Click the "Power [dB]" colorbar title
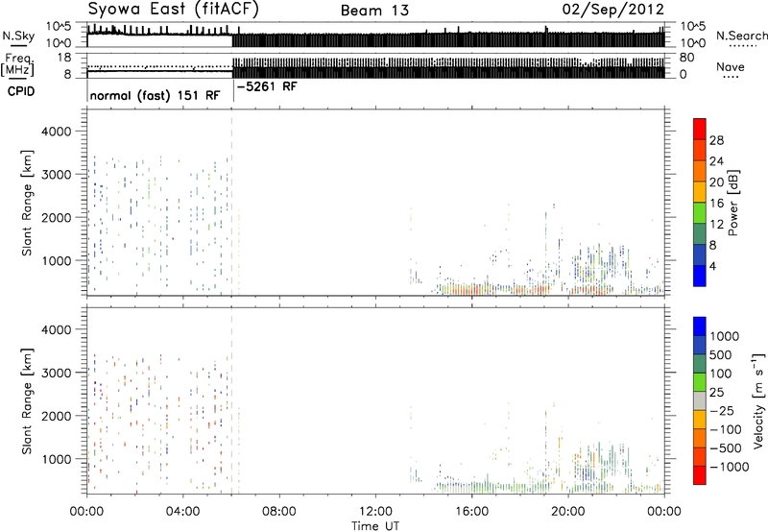The width and height of the screenshot is (768, 532). (x=732, y=203)
